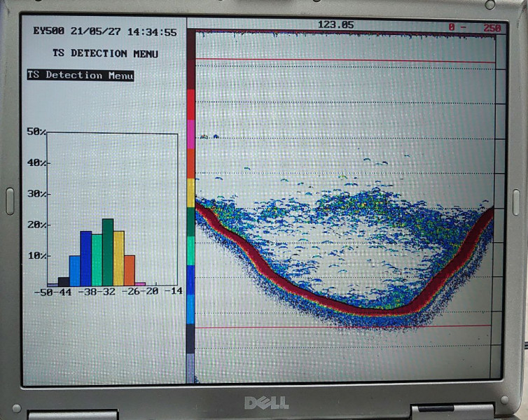Click the dark blue histogram bar

[x=86, y=258]
